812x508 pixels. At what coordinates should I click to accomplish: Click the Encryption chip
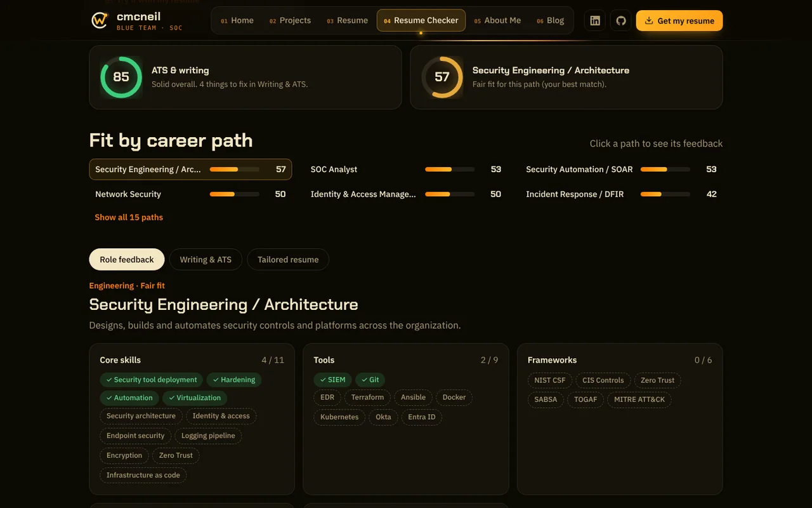[124, 455]
